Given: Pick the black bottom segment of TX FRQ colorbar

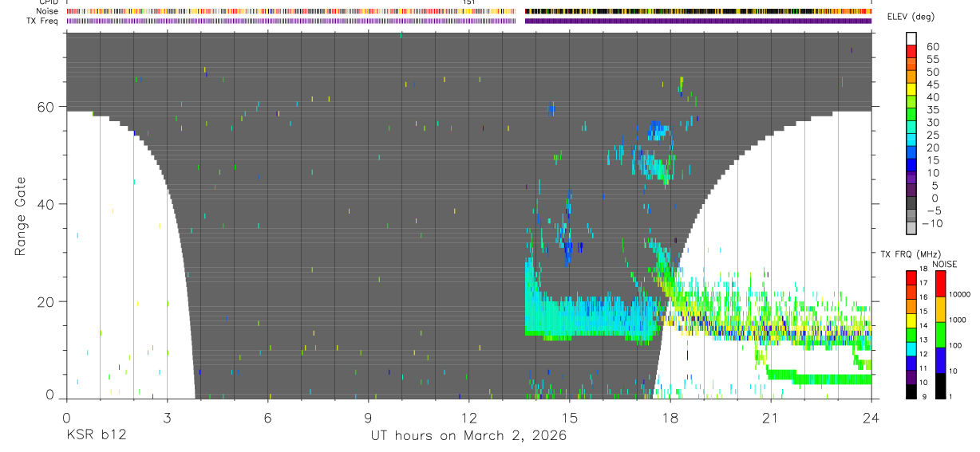Looking at the screenshot, I should [911, 391].
